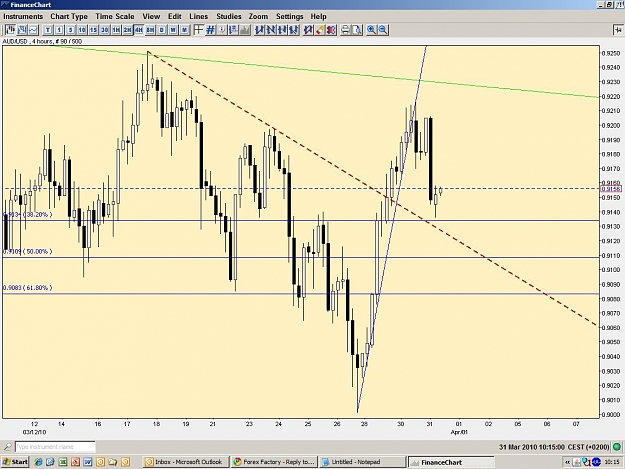Switch to 5 minute time scale
Viewport: 625px width, 469px height.
point(71,30)
